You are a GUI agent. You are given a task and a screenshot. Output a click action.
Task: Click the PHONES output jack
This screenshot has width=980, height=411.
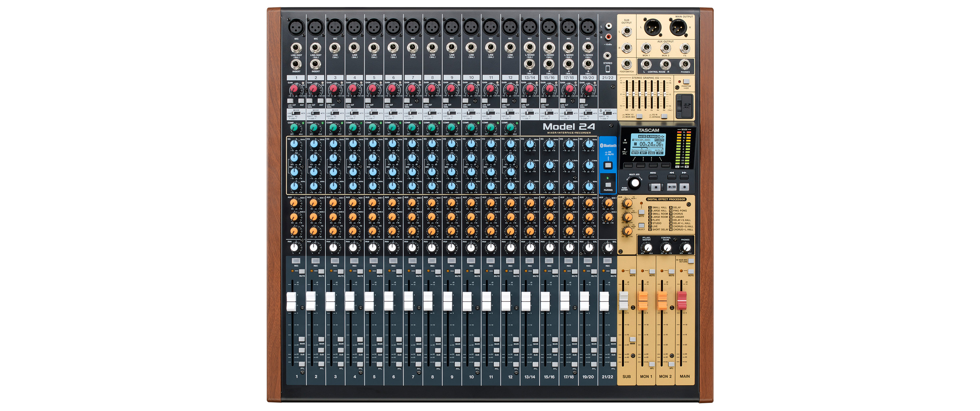(685, 65)
